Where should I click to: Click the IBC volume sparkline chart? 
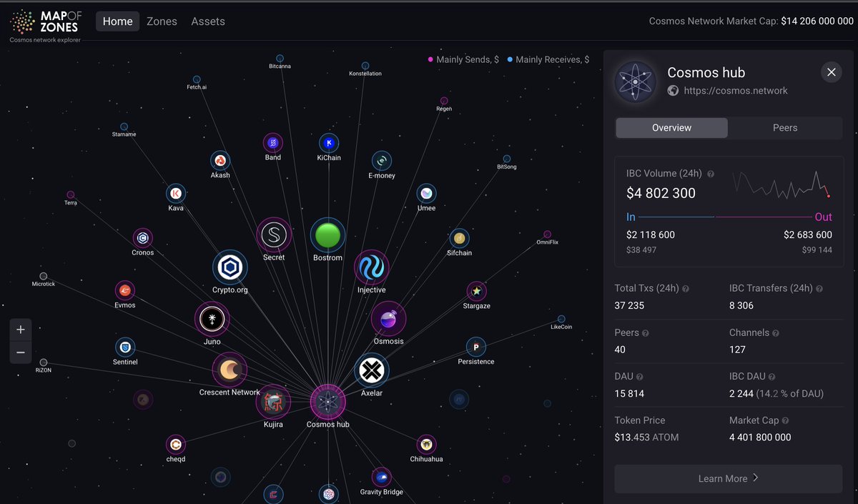coord(781,184)
